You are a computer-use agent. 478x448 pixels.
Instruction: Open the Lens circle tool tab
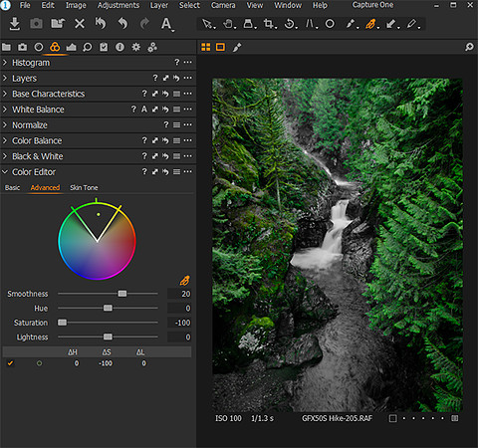(39, 47)
